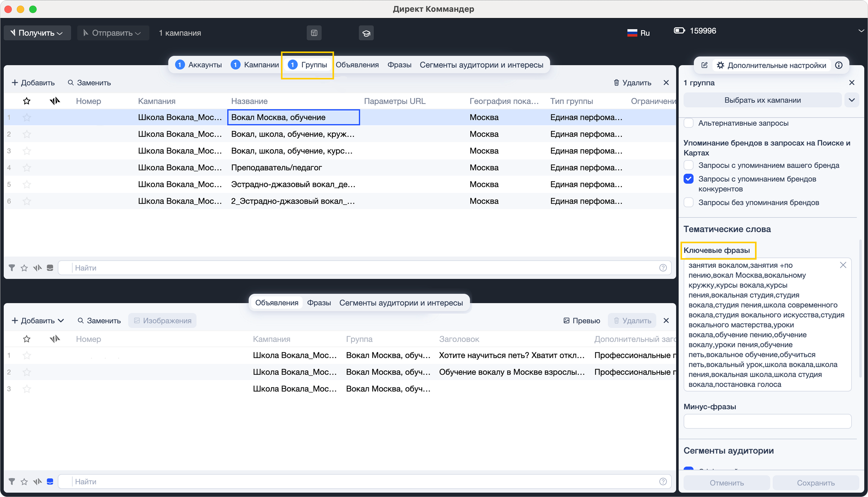Open the help icon in groups search field
868x497 pixels.
pyautogui.click(x=663, y=268)
